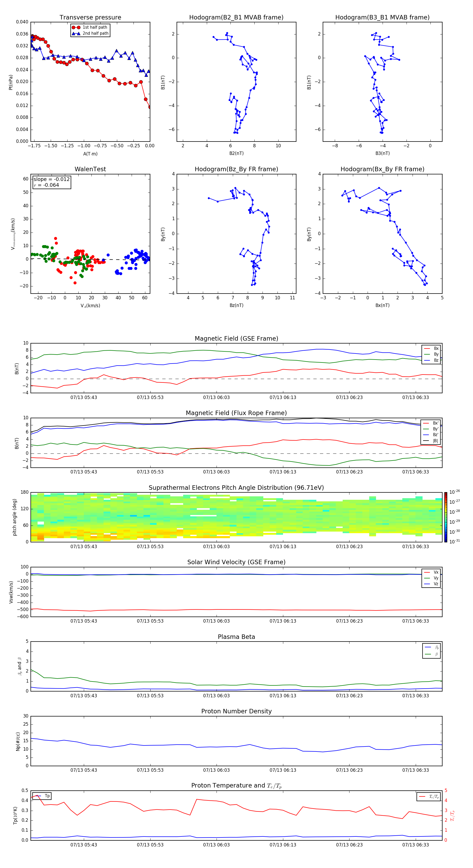Click the 'B3(nT)' axis label

tap(382, 153)
